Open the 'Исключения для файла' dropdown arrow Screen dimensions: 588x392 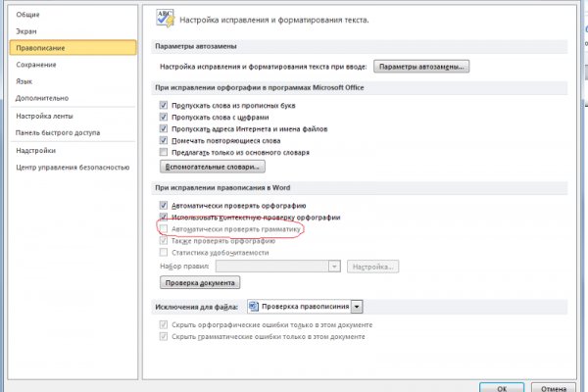click(357, 307)
